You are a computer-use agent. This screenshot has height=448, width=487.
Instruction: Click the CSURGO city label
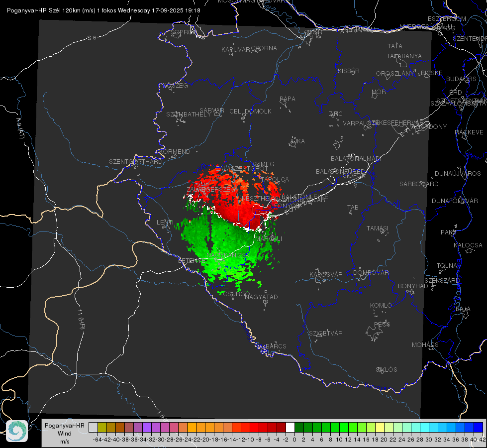236,294
